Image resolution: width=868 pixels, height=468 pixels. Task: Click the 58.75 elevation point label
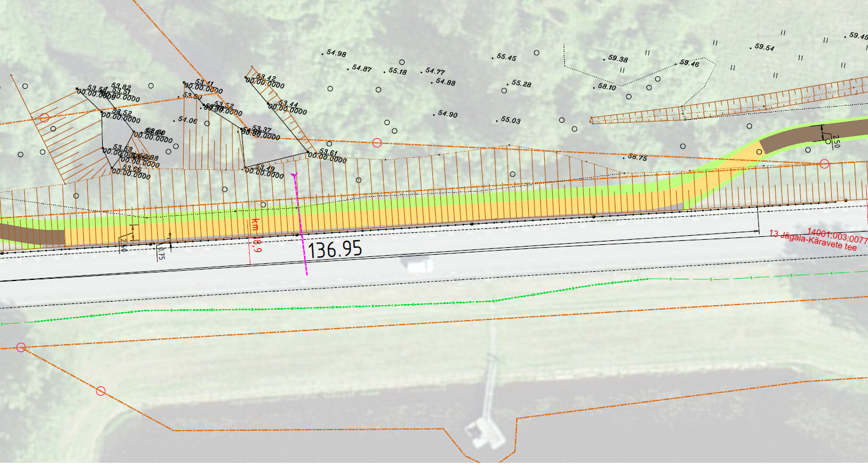[x=637, y=157]
